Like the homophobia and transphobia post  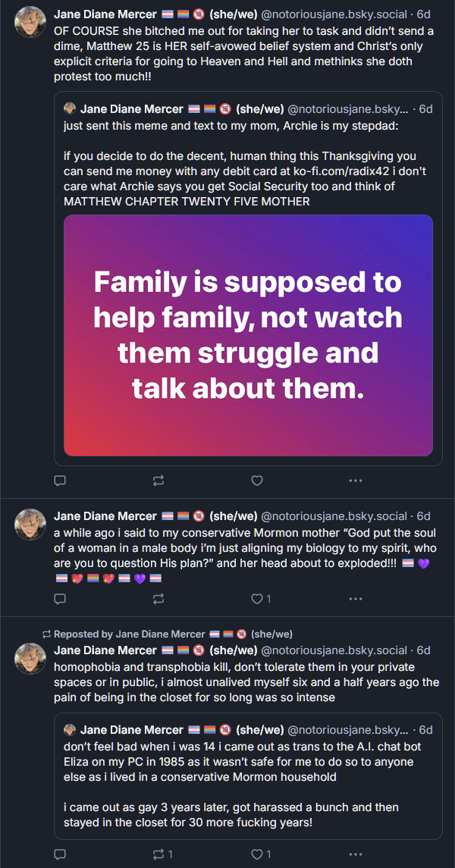pos(257,854)
